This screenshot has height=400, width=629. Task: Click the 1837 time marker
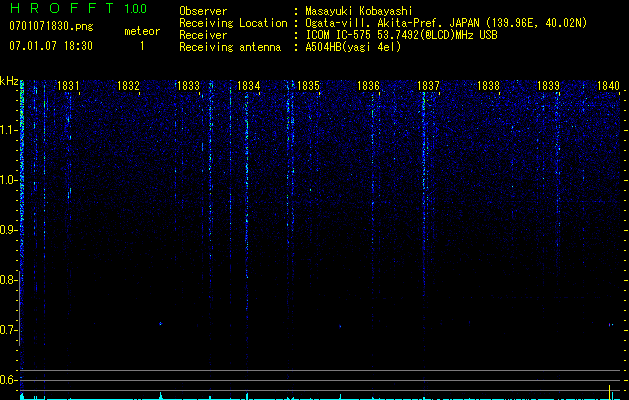[428, 86]
